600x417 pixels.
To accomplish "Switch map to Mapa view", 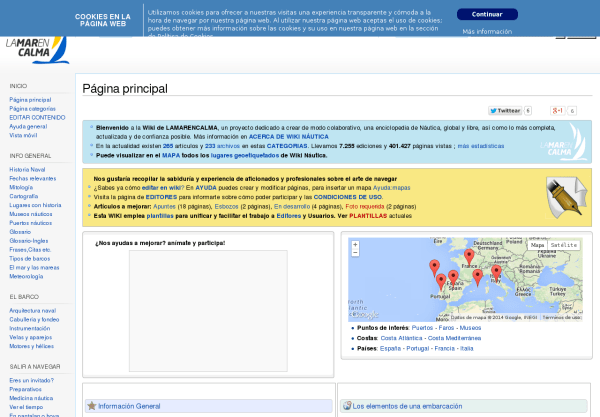I will (537, 245).
